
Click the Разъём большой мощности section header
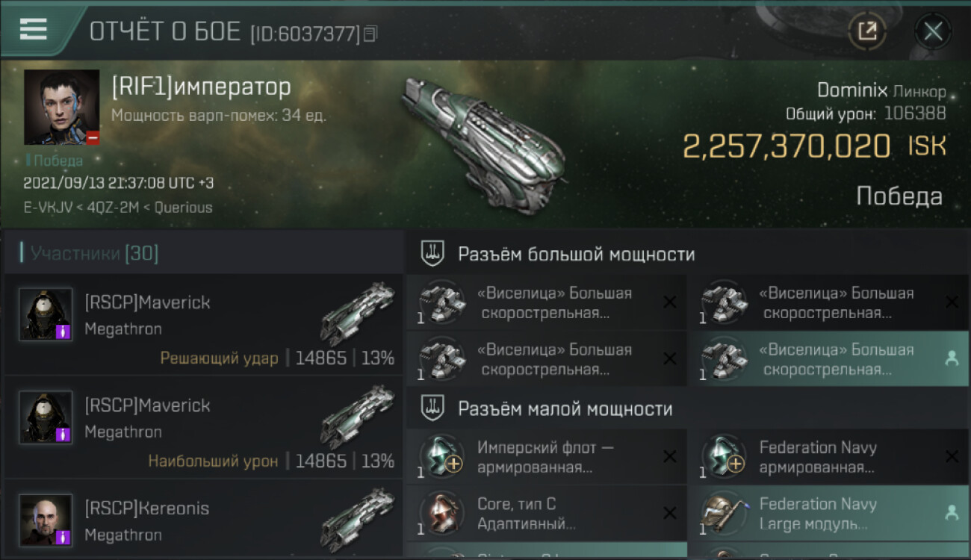pos(576,254)
